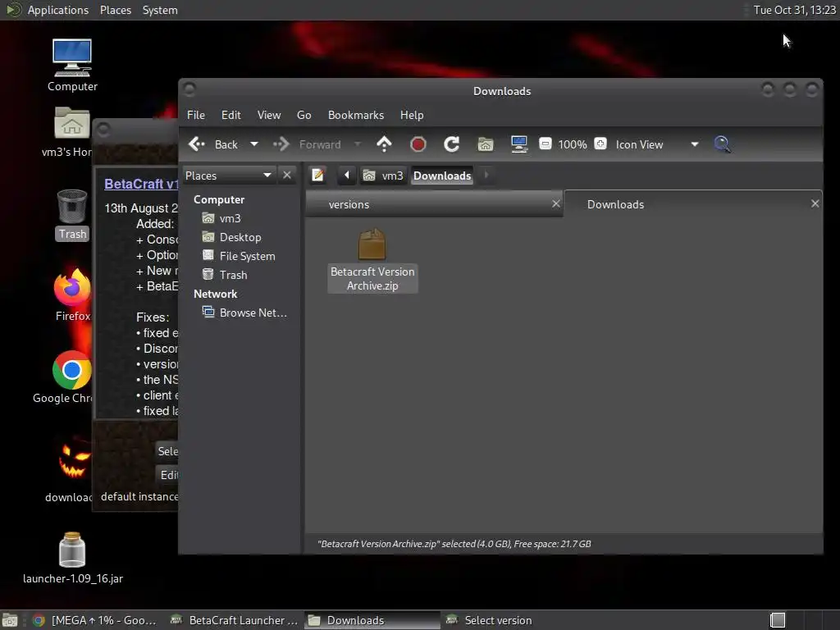
Task: Open the Places side pane dropdown
Action: (x=229, y=176)
